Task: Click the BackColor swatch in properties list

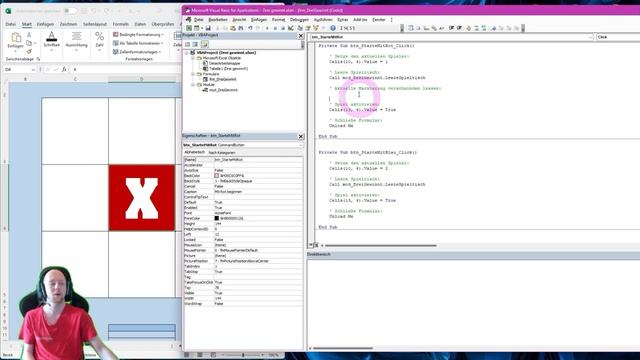Action: 217,176
